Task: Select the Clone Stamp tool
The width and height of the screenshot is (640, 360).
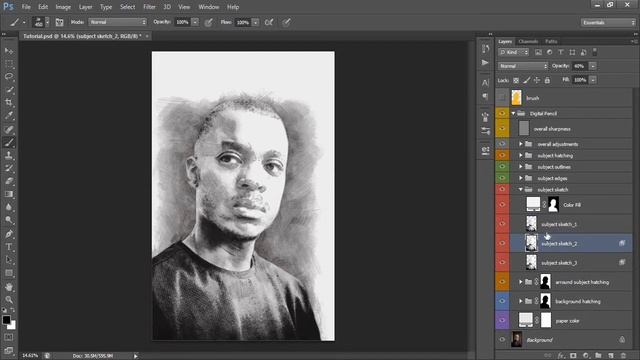Action: click(9, 156)
